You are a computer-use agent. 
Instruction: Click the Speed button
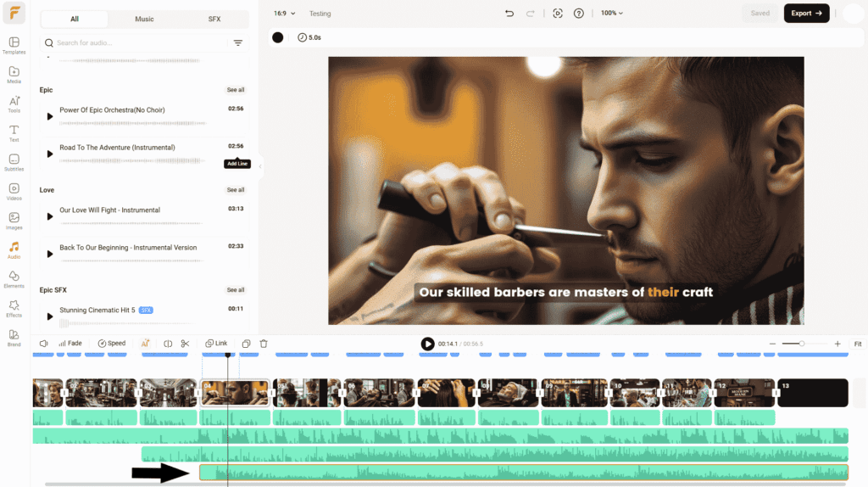coord(112,344)
